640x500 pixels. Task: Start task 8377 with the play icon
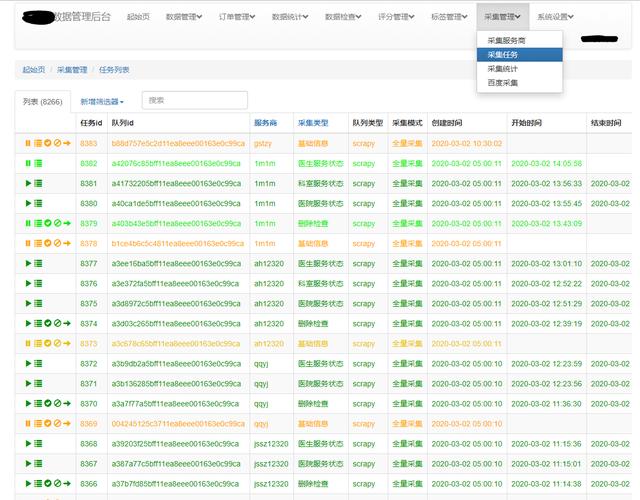(28, 263)
